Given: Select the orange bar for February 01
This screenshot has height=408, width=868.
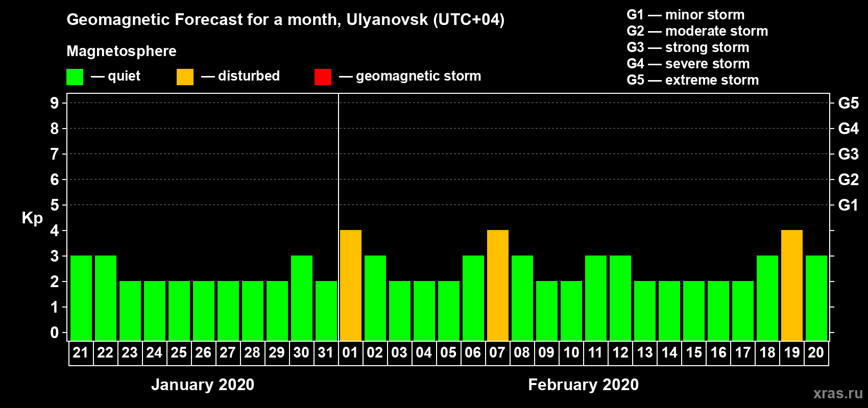Looking at the screenshot, I should coord(351,285).
